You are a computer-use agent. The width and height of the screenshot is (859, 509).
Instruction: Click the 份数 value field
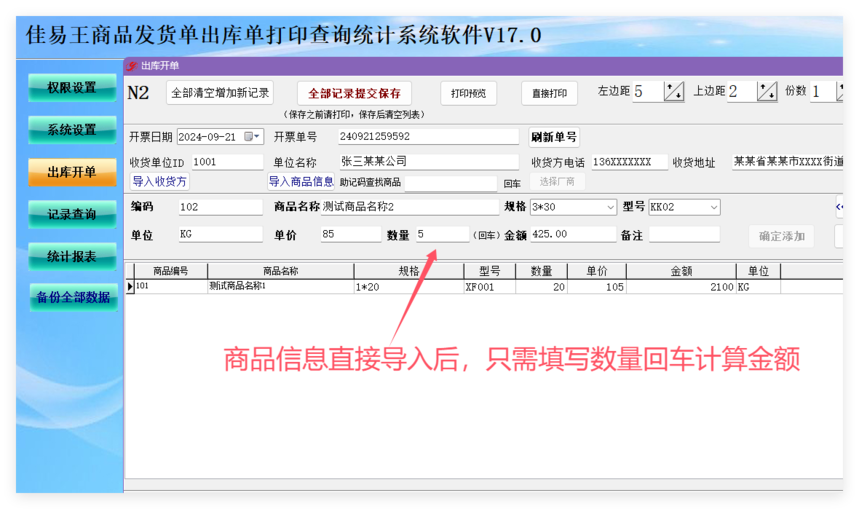822,91
